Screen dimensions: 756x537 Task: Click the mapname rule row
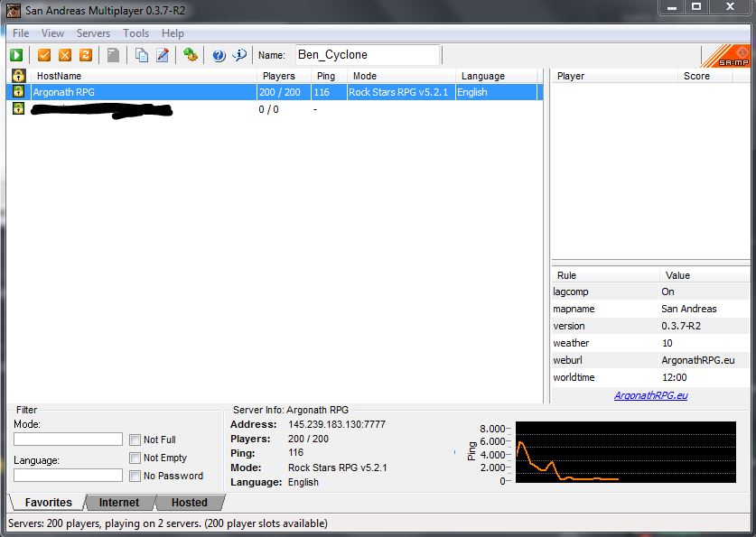(x=650, y=309)
